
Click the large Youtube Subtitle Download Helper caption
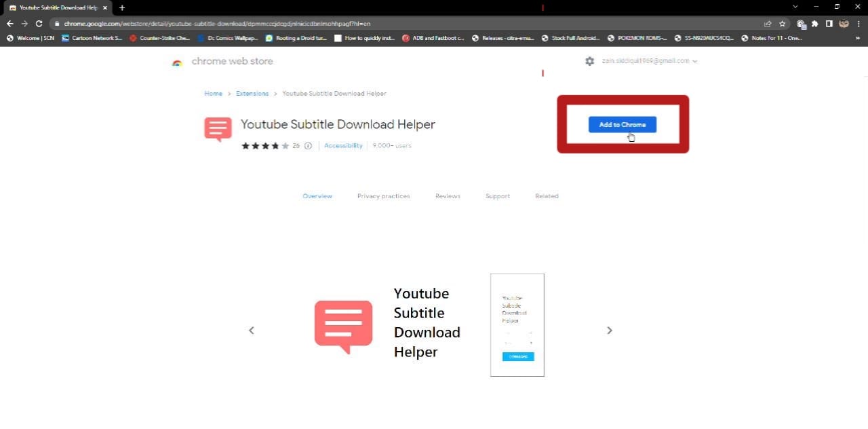click(x=427, y=322)
